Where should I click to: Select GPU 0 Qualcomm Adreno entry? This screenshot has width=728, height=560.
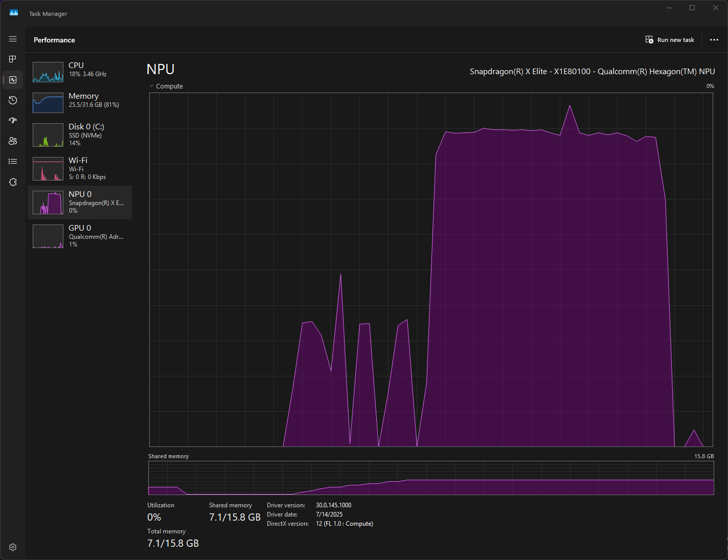[x=79, y=235]
